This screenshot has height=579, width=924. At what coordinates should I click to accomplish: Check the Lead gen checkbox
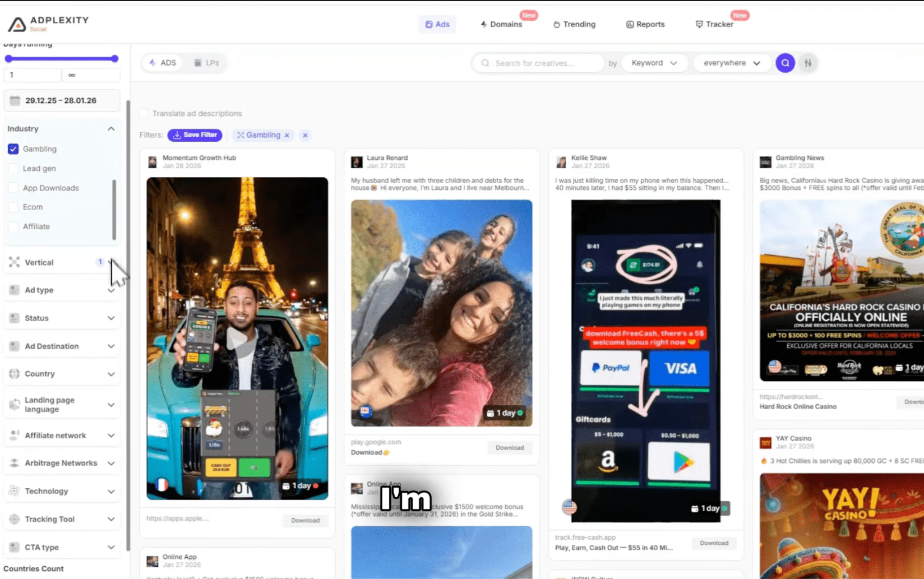pyautogui.click(x=13, y=168)
